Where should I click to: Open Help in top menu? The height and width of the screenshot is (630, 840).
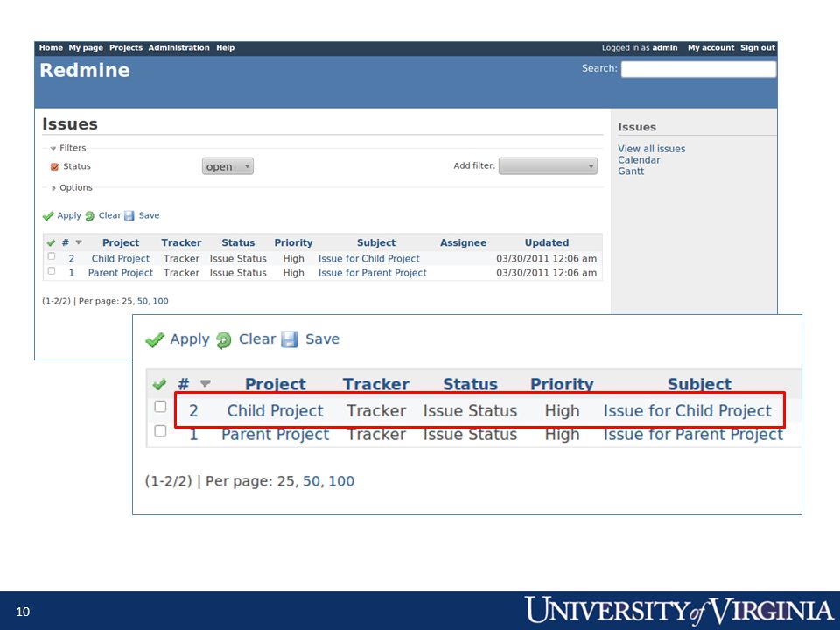[x=226, y=47]
